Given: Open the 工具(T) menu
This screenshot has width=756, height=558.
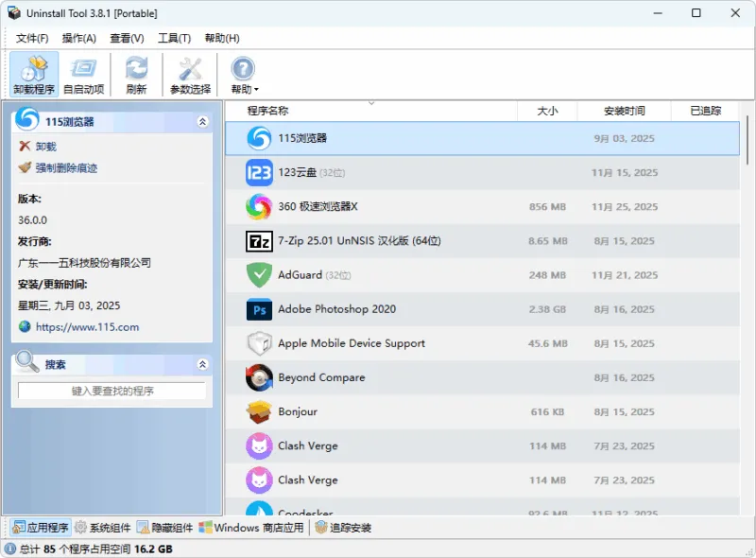Looking at the screenshot, I should (x=174, y=38).
